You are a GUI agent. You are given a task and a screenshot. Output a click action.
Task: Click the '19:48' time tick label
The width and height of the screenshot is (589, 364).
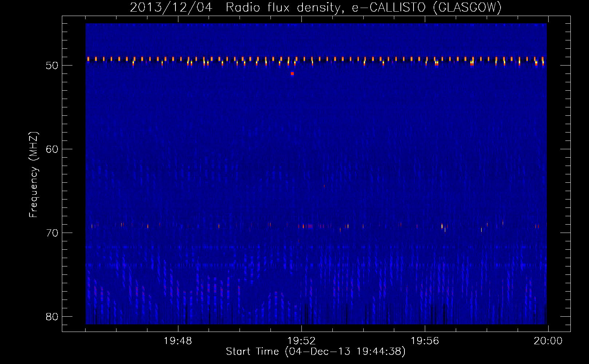click(x=178, y=341)
